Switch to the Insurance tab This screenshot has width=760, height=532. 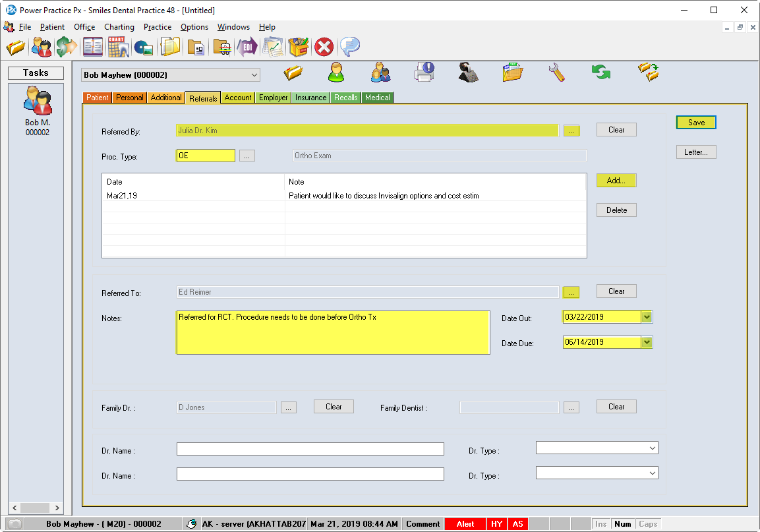310,98
